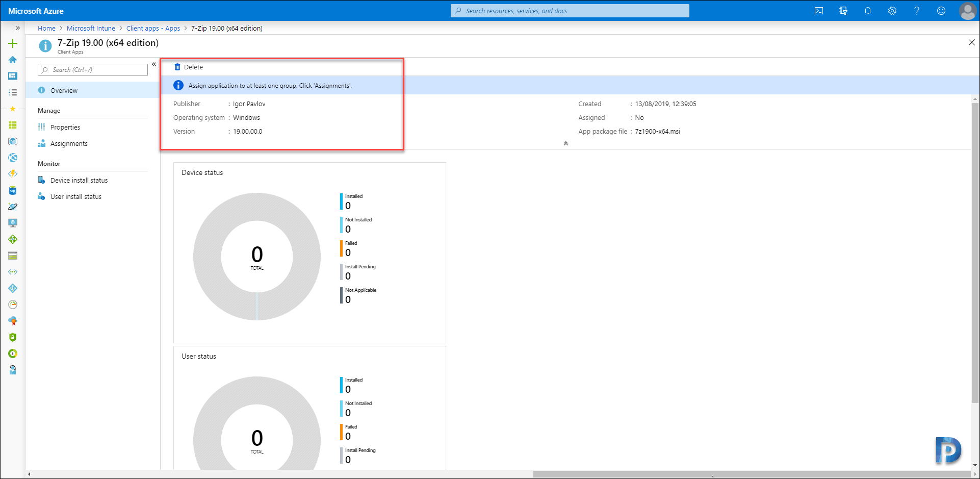Open Azure Active Directory icon
The height and width of the screenshot is (479, 980).
pyautogui.click(x=13, y=288)
